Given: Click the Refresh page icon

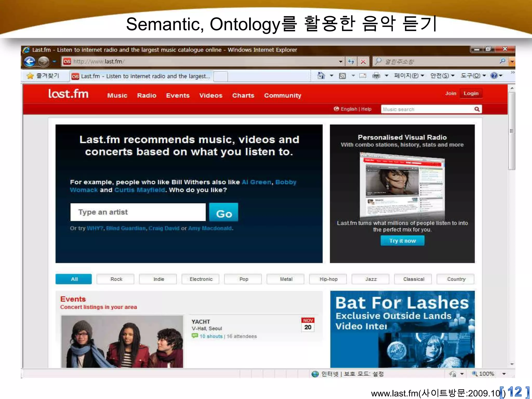Looking at the screenshot, I should pyautogui.click(x=351, y=62).
